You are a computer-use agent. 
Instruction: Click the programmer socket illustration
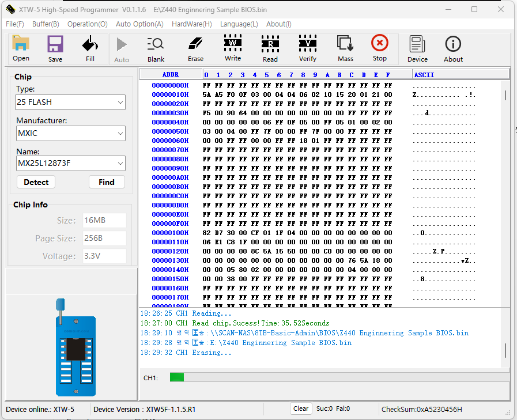click(x=76, y=348)
